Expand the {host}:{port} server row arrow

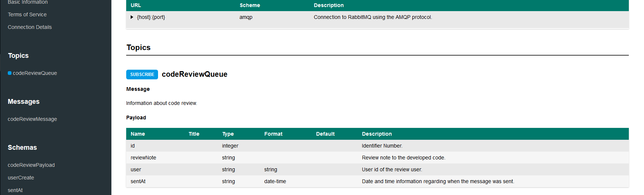pos(132,17)
